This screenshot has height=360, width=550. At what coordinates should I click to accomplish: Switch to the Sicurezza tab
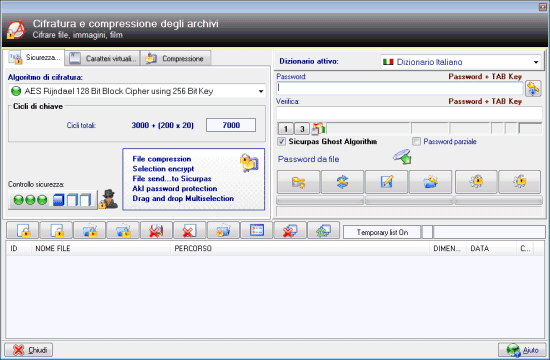(34, 58)
